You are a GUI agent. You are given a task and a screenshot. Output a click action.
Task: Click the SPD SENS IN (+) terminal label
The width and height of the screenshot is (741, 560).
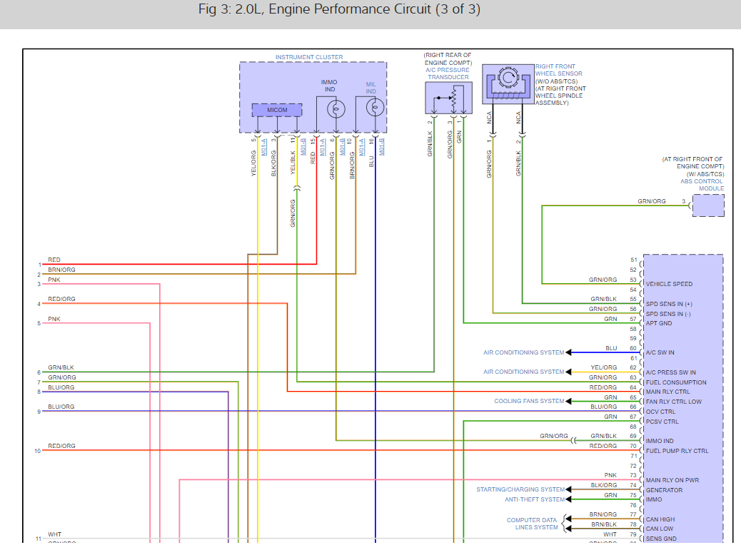pos(669,304)
